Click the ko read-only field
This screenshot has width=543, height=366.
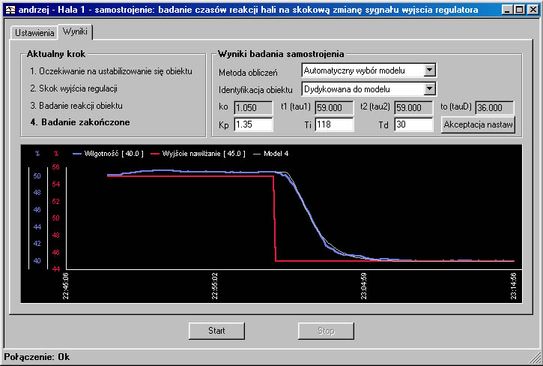253,108
